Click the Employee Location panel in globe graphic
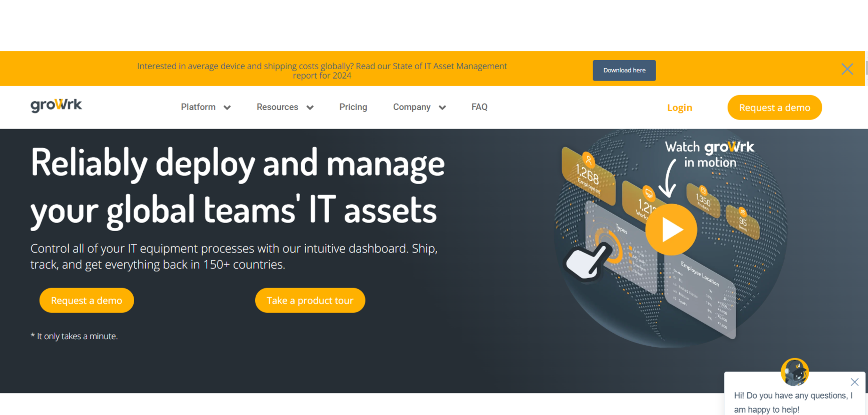The height and width of the screenshot is (415, 868). [700, 297]
